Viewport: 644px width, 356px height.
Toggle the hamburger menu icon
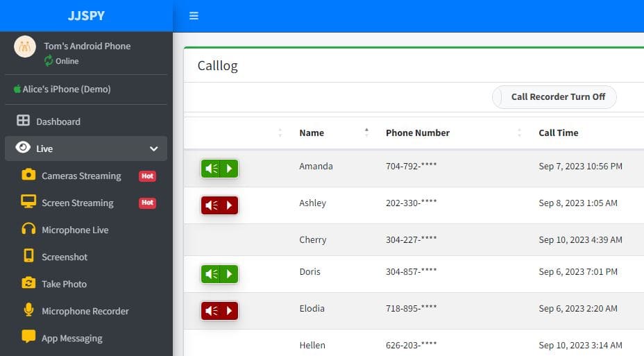(194, 15)
